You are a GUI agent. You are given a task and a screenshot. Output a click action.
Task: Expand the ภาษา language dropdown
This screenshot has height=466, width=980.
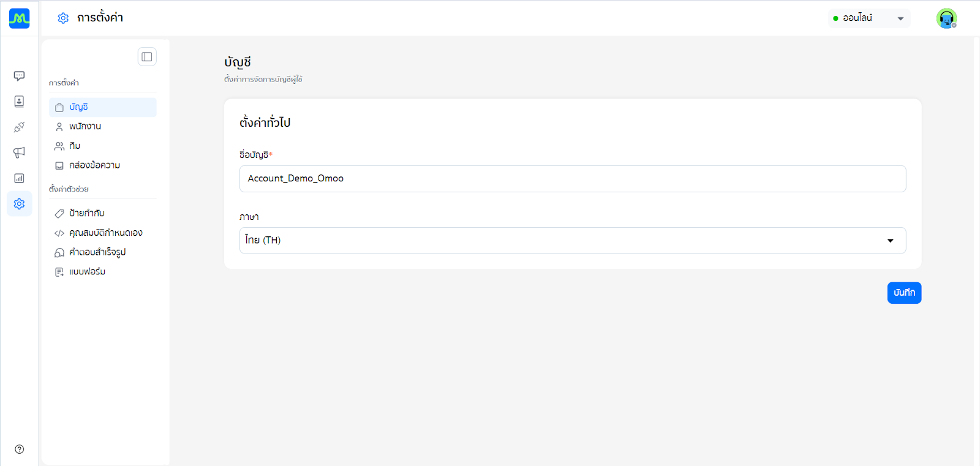coord(572,241)
